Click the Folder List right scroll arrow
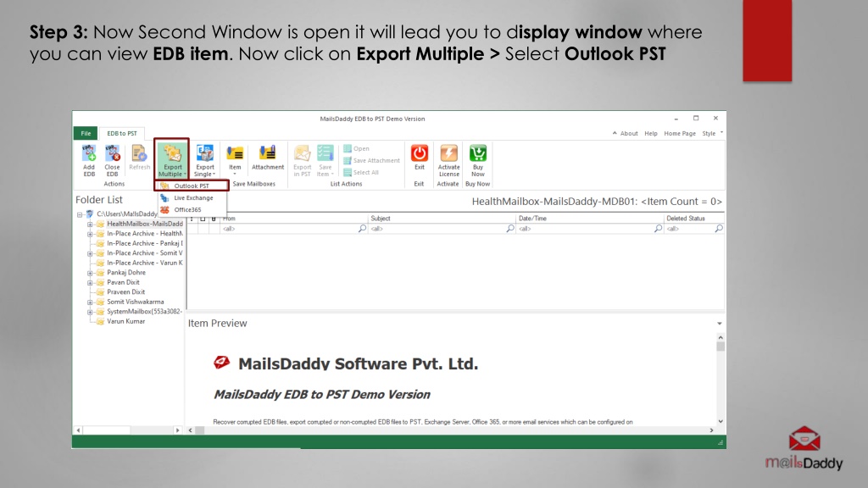Image resolution: width=868 pixels, height=488 pixels. 177,430
